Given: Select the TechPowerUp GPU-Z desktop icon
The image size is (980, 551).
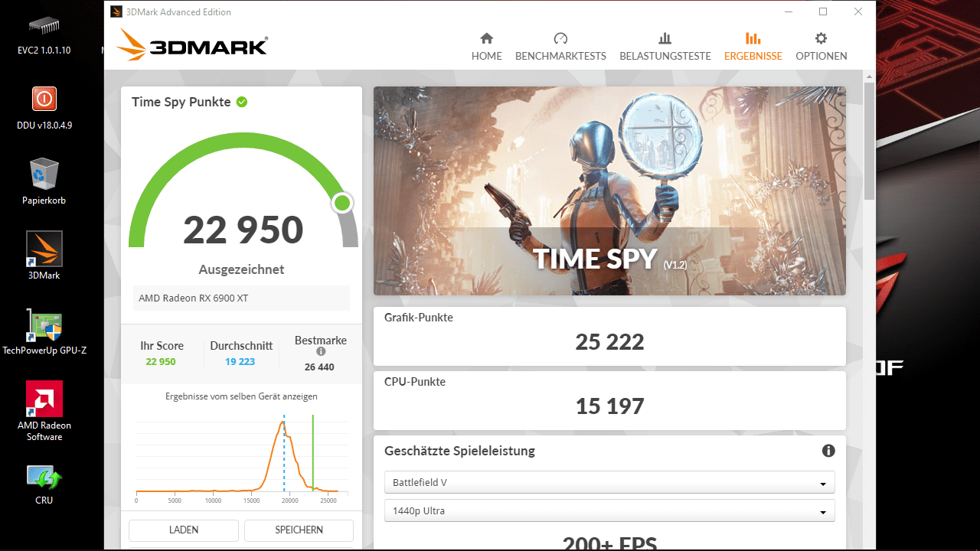Looking at the screenshot, I should pos(44,333).
